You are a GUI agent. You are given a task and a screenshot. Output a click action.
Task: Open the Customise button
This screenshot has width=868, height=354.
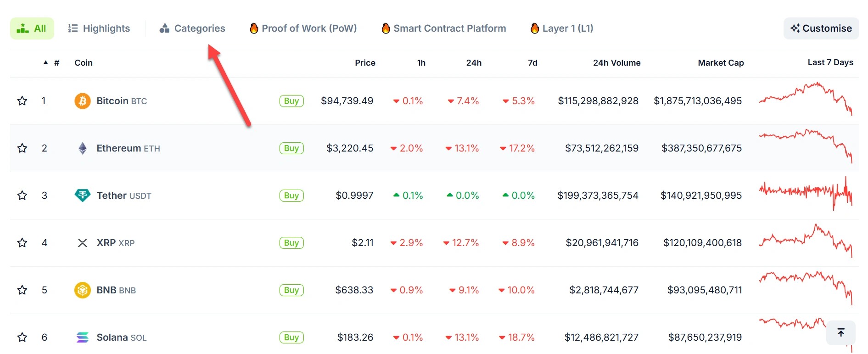pyautogui.click(x=821, y=28)
